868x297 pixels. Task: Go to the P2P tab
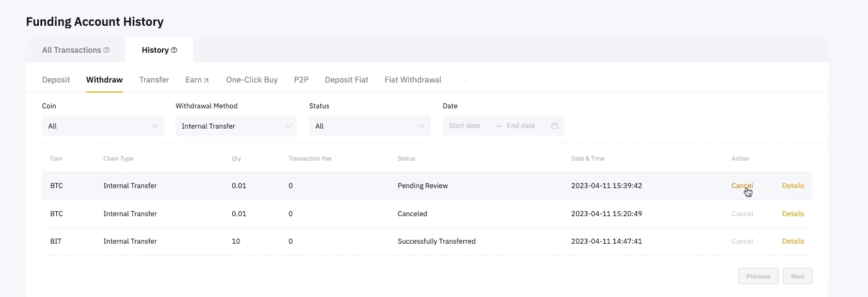(301, 80)
